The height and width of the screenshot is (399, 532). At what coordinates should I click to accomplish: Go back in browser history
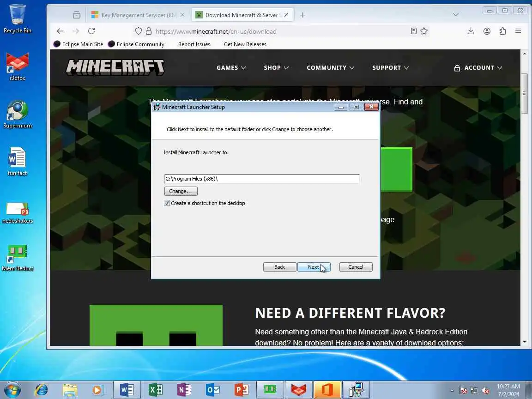point(60,31)
